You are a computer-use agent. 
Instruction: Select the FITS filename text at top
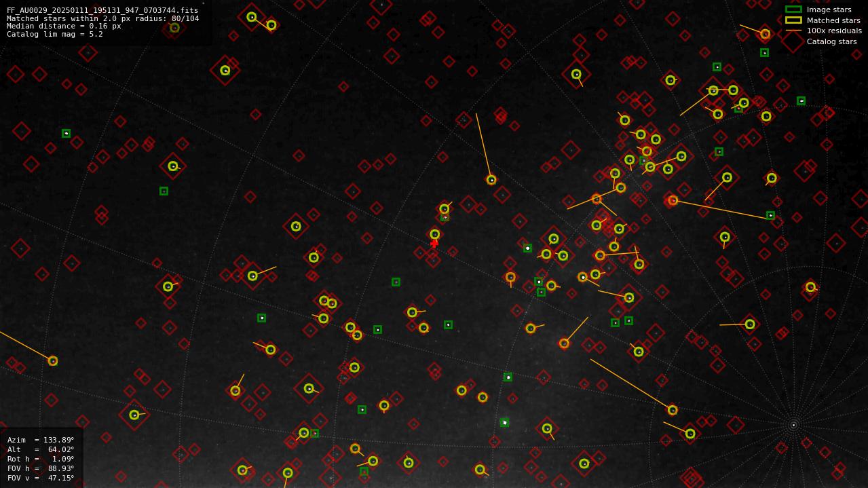(102, 11)
